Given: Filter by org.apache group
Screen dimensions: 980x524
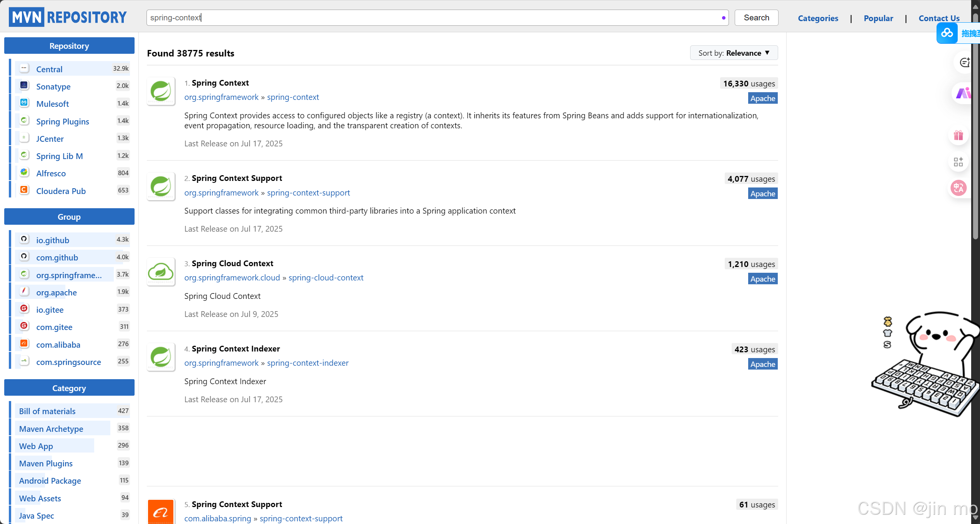Looking at the screenshot, I should click(x=73, y=292).
